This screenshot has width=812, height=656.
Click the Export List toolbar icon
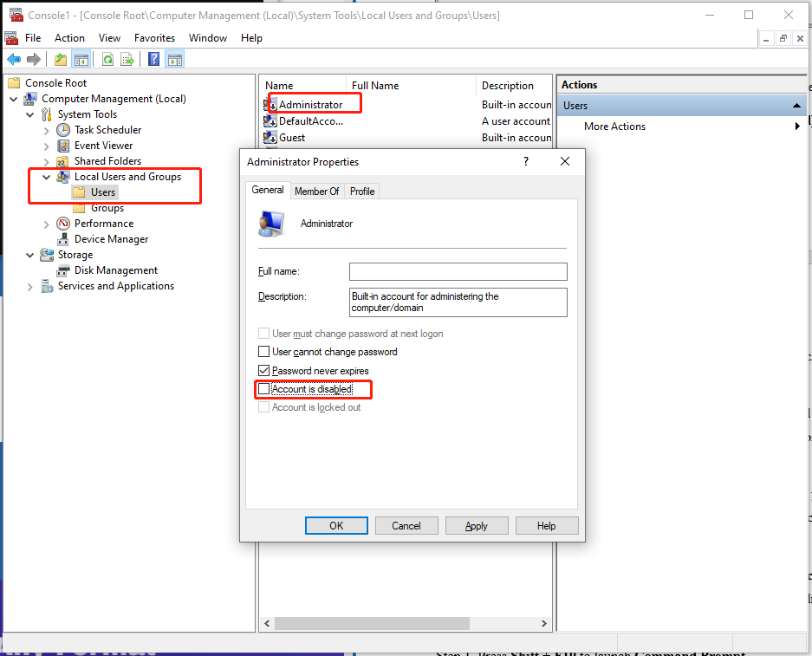coord(127,59)
